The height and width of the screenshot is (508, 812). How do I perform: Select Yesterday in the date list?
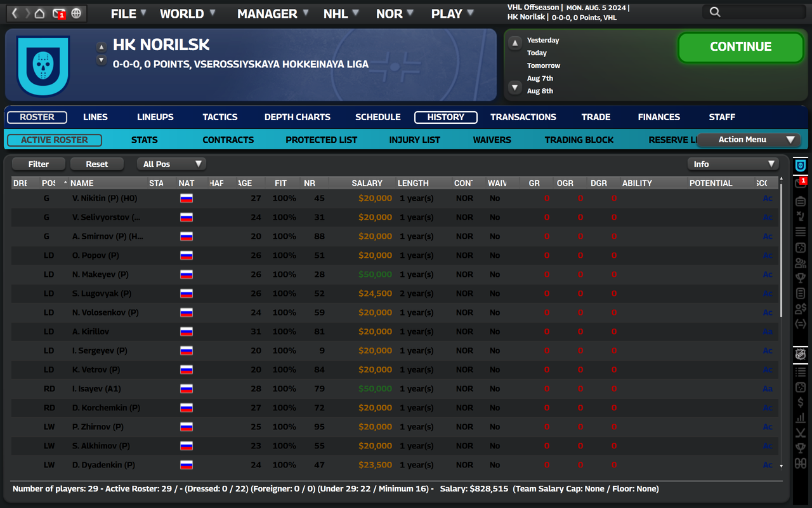click(x=543, y=40)
